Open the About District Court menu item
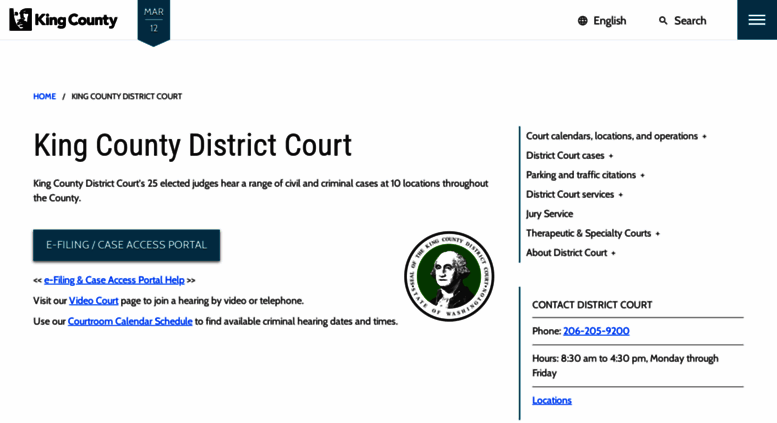The height and width of the screenshot is (423, 777). click(566, 253)
